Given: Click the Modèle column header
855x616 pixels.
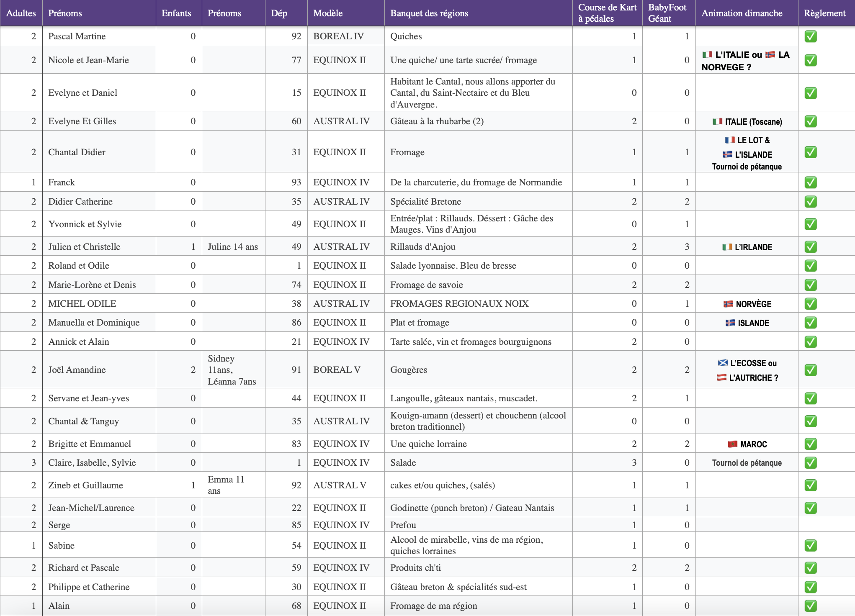Looking at the screenshot, I should 346,13.
